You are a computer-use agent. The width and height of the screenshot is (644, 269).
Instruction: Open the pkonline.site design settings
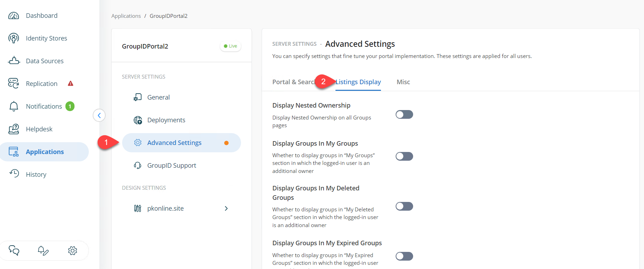tap(182, 209)
